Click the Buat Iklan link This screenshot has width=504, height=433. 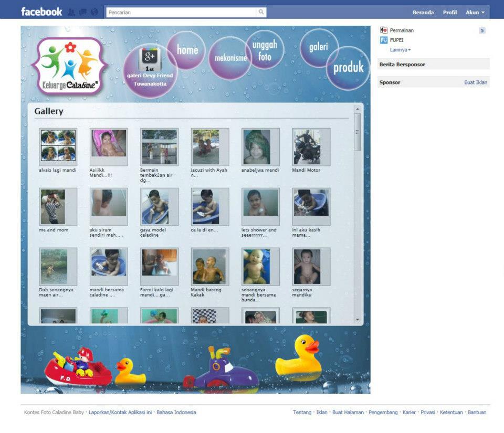476,82
